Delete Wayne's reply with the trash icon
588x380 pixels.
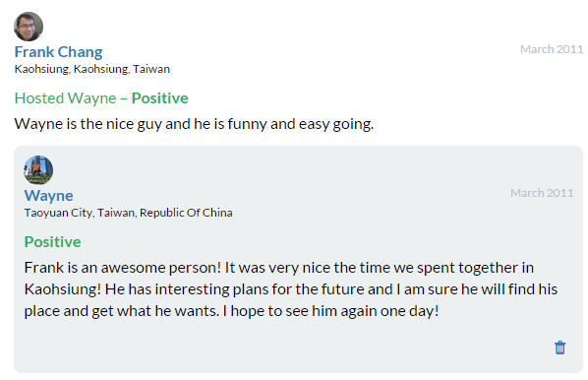tap(559, 348)
